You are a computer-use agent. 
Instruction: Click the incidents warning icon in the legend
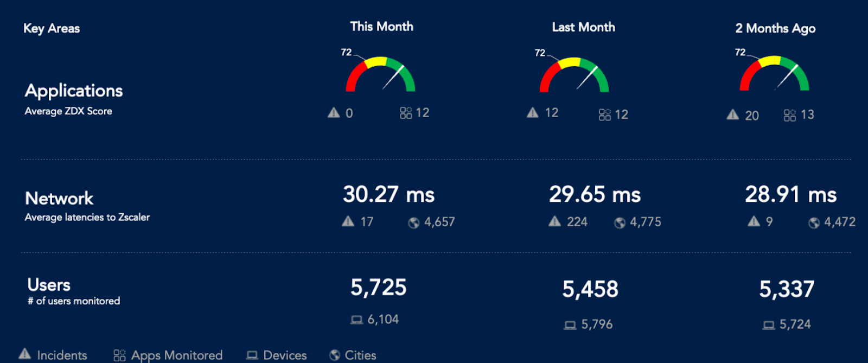(25, 354)
